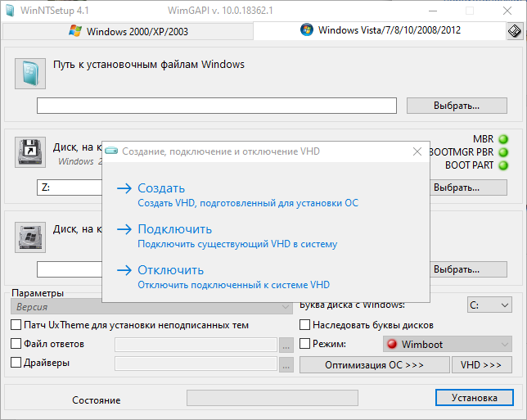Open the Wimboot mode dropdown
Screen dimensions: 527x420
(x=448, y=344)
